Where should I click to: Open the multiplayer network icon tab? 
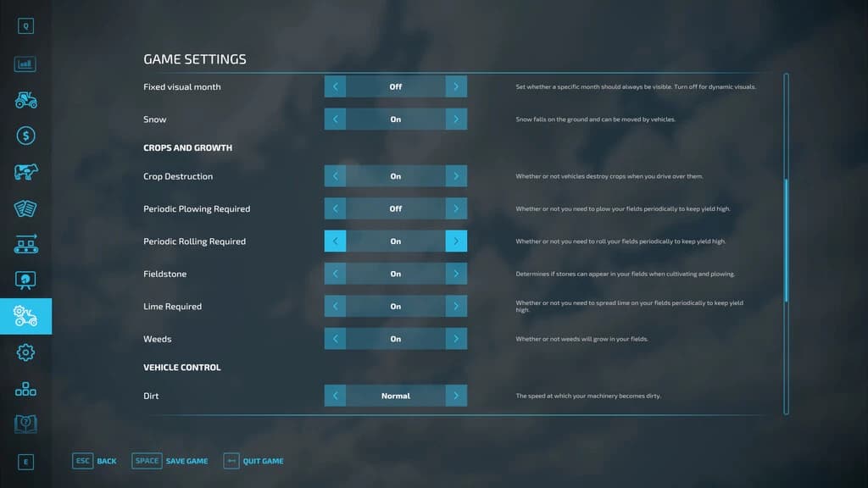point(25,389)
